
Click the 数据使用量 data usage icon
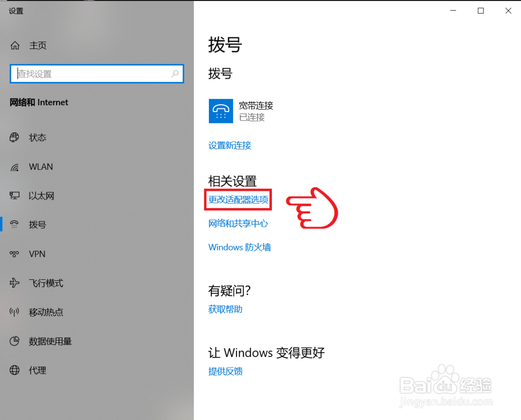15,341
